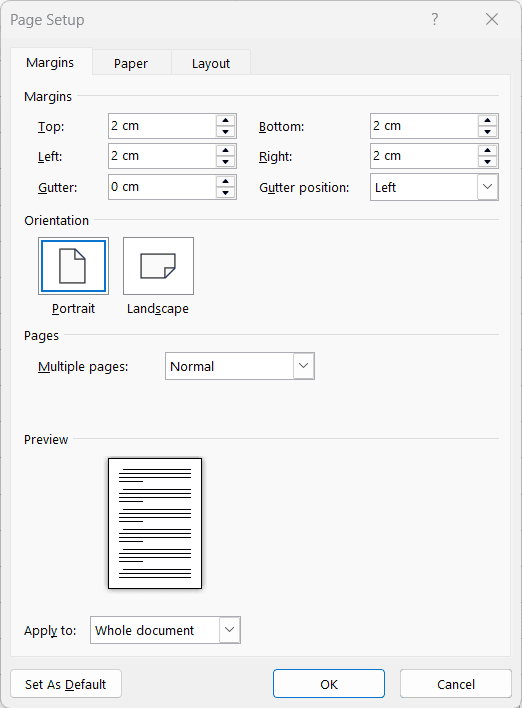
Task: Close the Page Setup dialog
Action: click(x=492, y=19)
